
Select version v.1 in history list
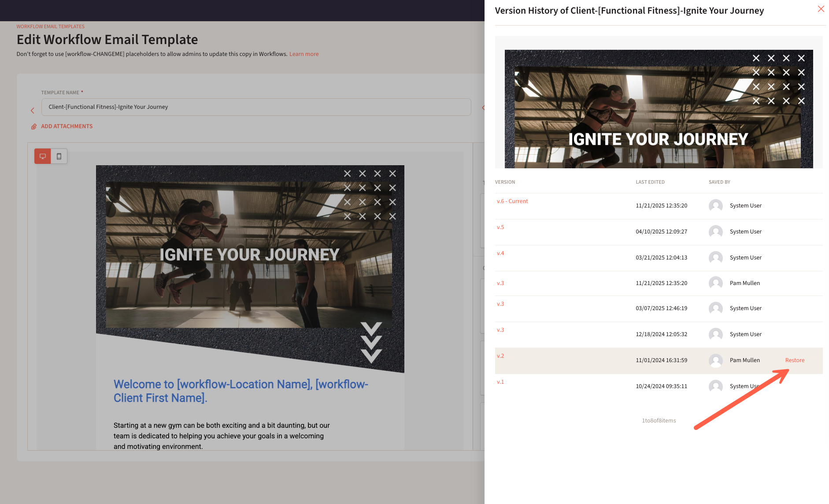coord(500,382)
